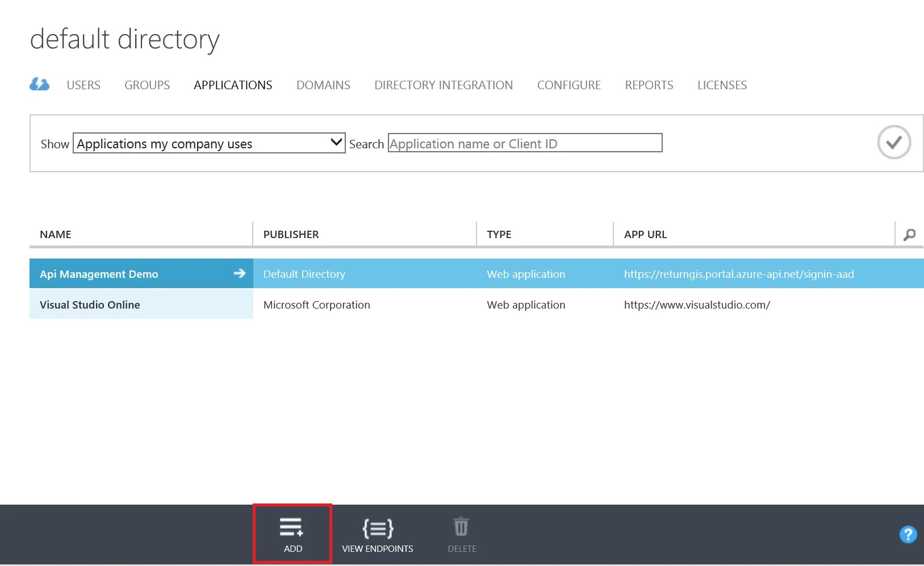Click the default directory page title

click(125, 40)
